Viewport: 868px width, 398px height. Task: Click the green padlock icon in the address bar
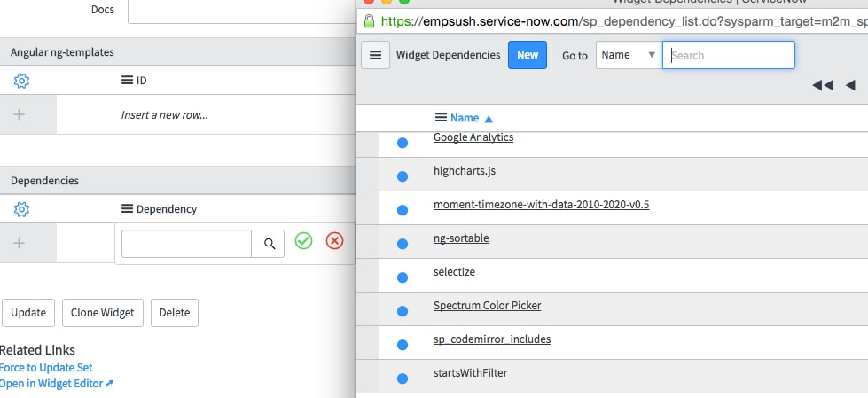click(369, 21)
